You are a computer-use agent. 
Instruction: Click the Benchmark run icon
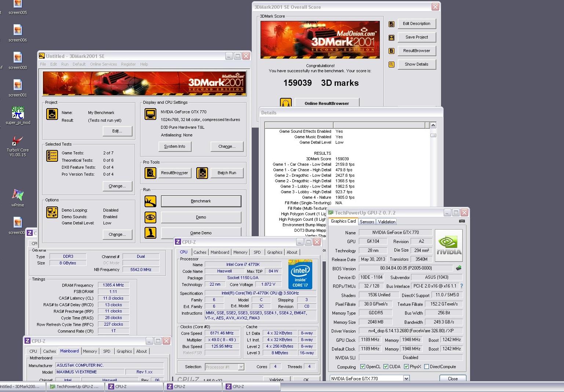point(150,201)
